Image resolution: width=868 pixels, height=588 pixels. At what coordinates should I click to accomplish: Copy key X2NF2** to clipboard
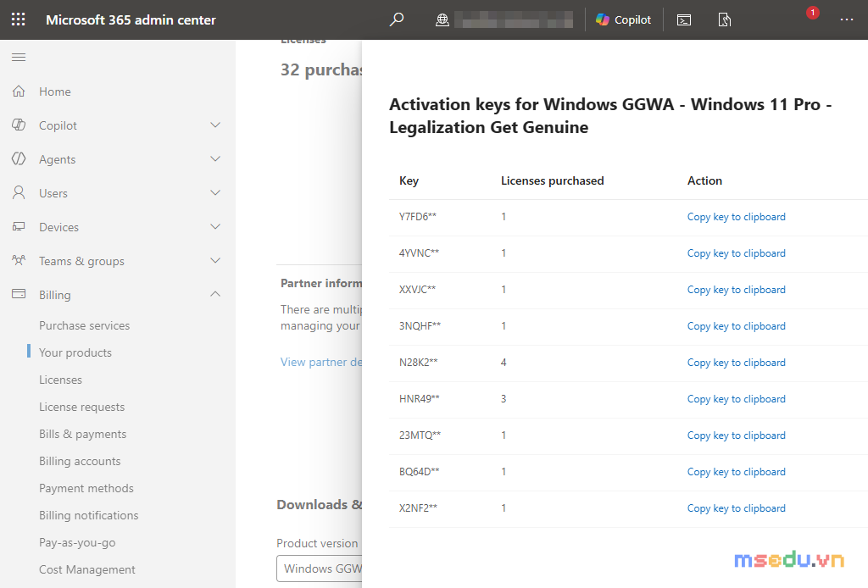(x=737, y=509)
